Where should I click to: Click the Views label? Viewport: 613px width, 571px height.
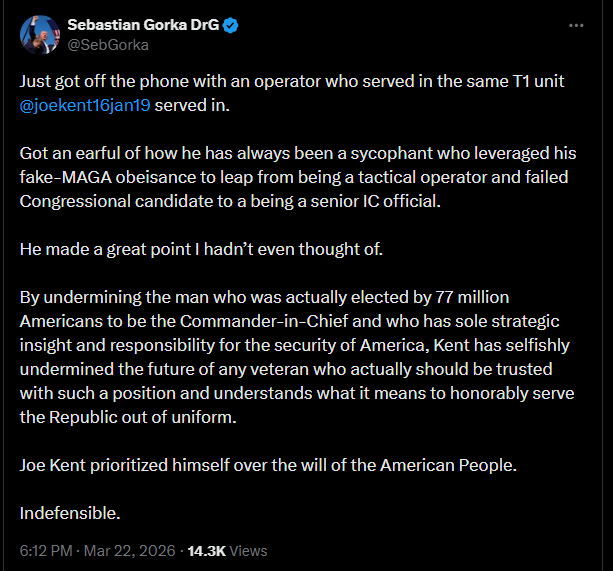point(249,550)
